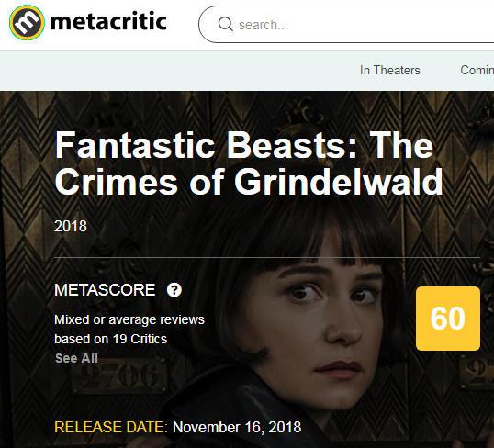Open the partially visible Coming Soon menu item

(477, 71)
